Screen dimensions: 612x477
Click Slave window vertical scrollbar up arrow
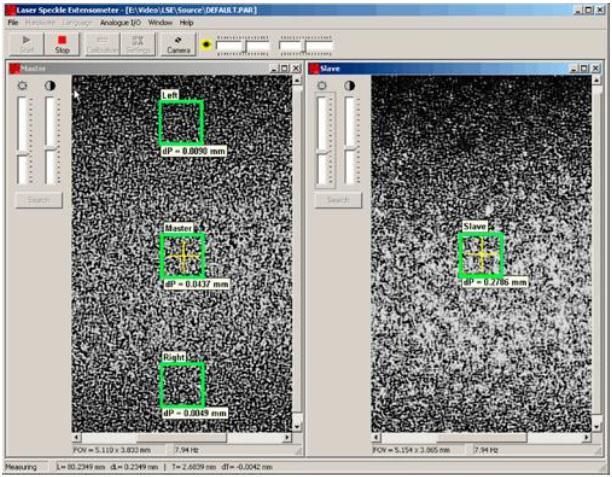coord(596,80)
